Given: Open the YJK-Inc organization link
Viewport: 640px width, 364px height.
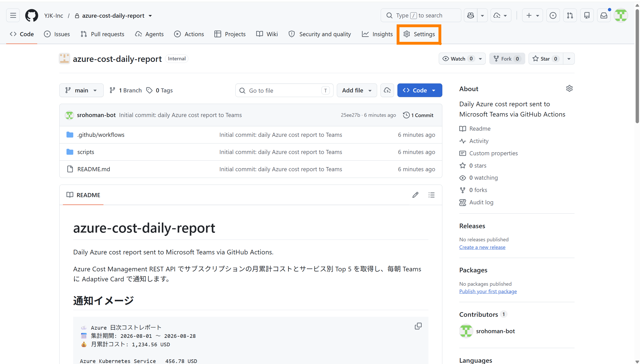Looking at the screenshot, I should point(54,16).
